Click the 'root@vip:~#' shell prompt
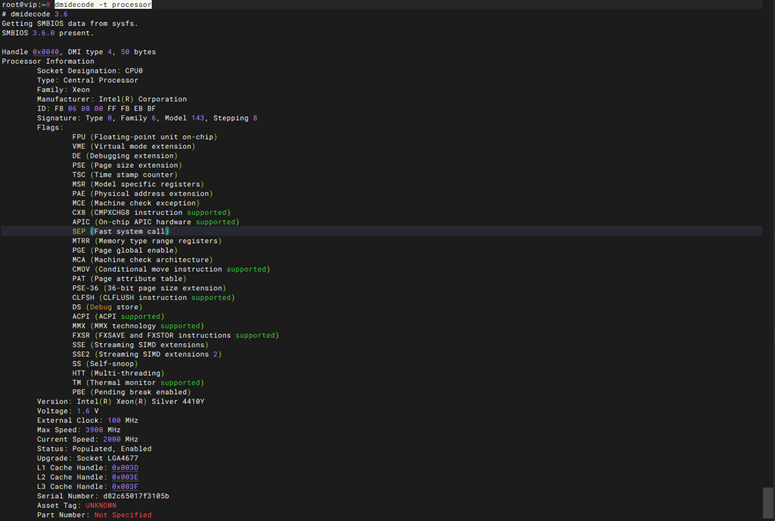 point(26,4)
